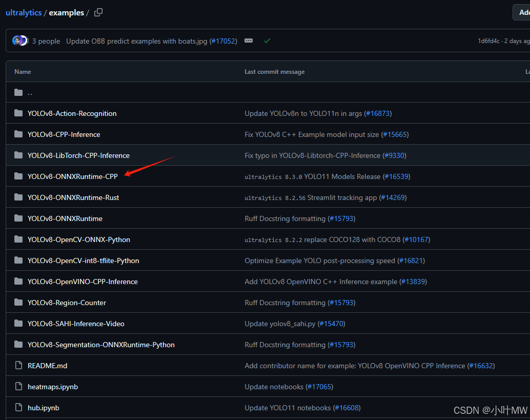Click the file icon beside README.md

17,365
